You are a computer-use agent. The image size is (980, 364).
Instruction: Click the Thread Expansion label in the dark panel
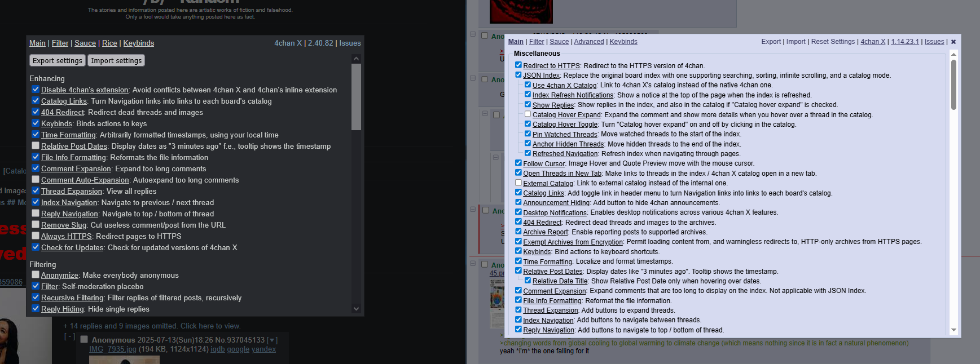click(72, 191)
